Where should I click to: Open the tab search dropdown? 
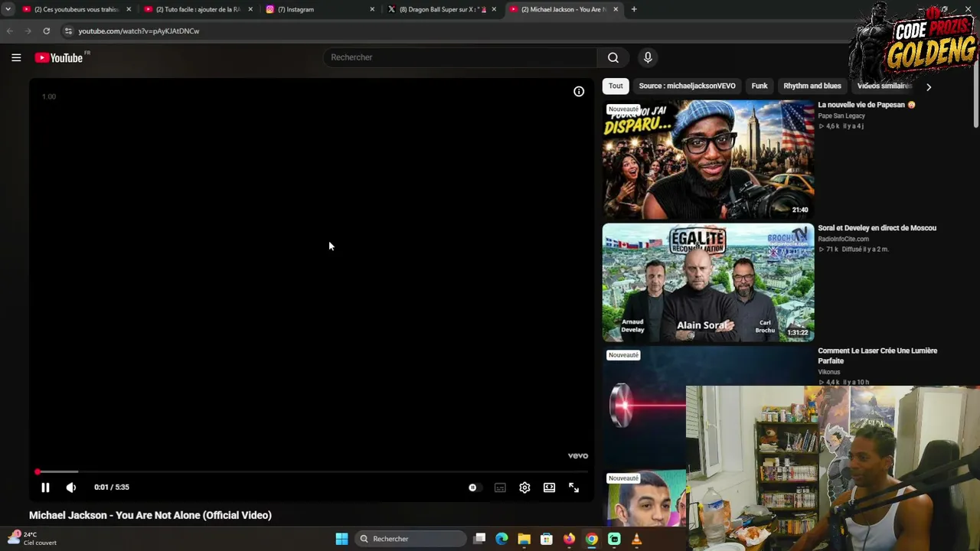coord(8,9)
